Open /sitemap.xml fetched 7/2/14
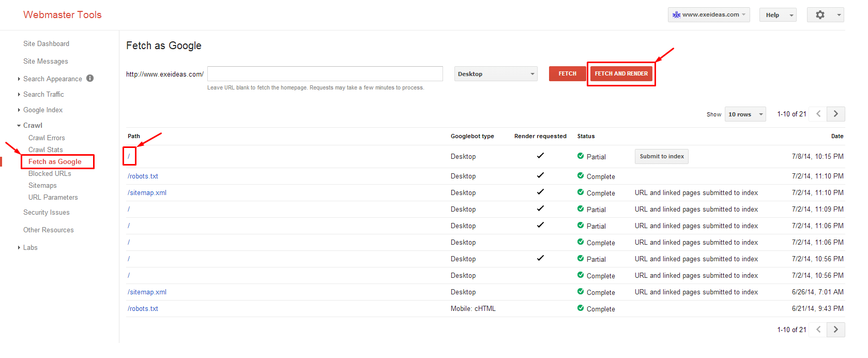Screen dimensions: 868x358 [x=147, y=192]
